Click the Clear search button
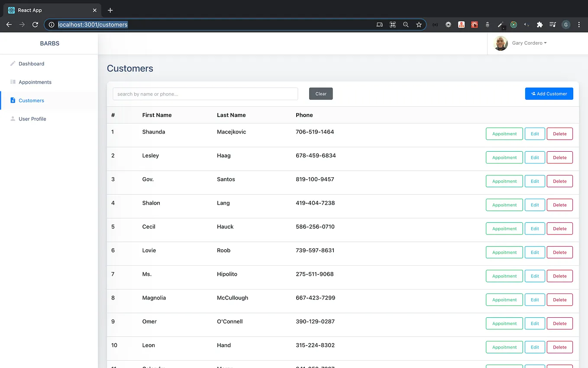Viewport: 588px width, 368px height. click(321, 94)
